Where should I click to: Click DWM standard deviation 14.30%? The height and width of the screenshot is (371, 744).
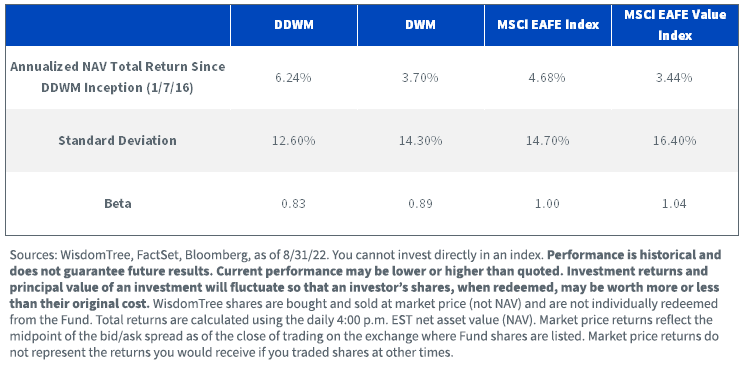tap(421, 140)
